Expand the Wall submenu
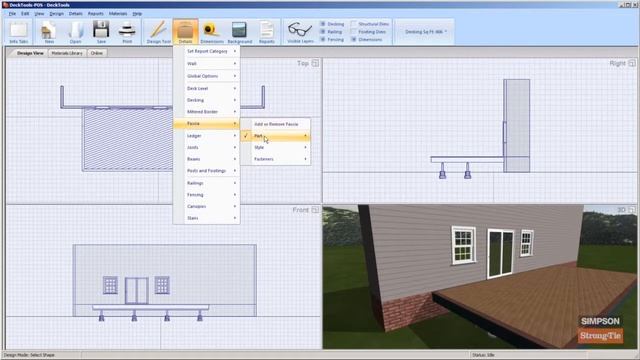The image size is (640, 360). [207, 64]
